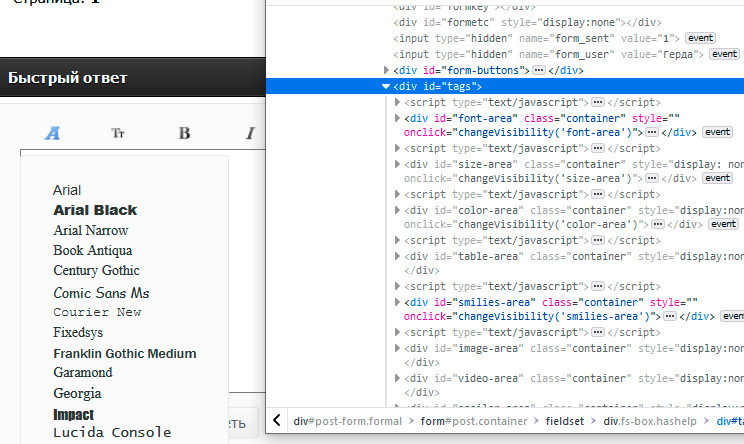Expand the form-buttons div node
Image resolution: width=744 pixels, height=444 pixels.
point(387,71)
